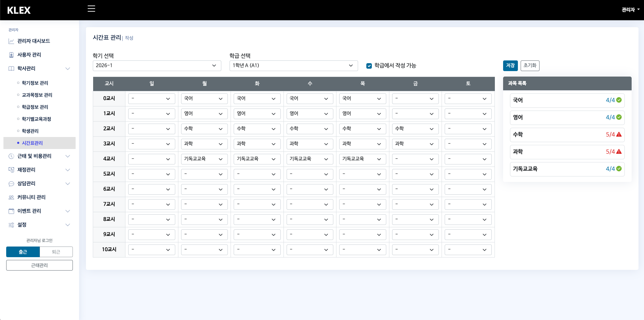
Task: Click the clock icon for 근태 및 비용관리
Action: pyautogui.click(x=11, y=156)
